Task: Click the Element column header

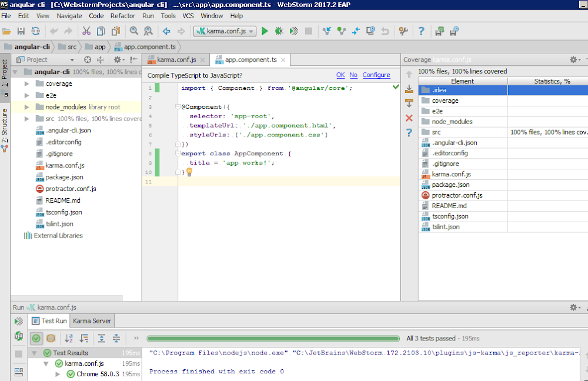Action: coord(463,81)
